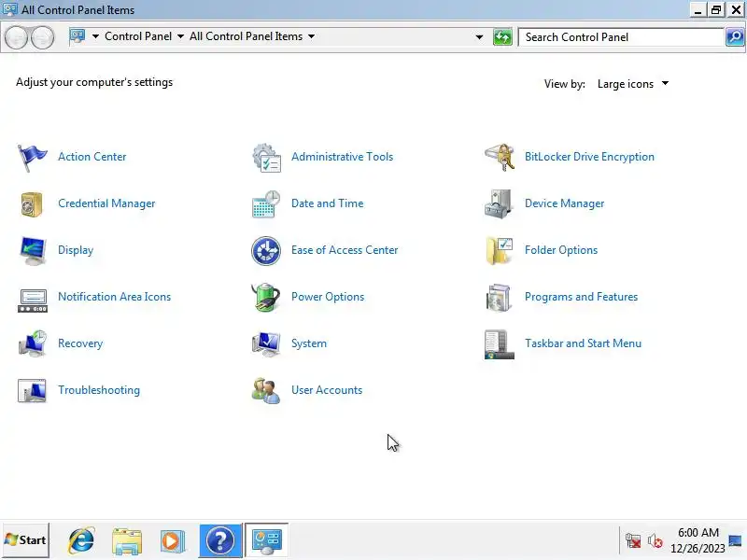This screenshot has height=560, width=747.
Task: Open the Date and Time calendar icon
Action: pyautogui.click(x=266, y=203)
